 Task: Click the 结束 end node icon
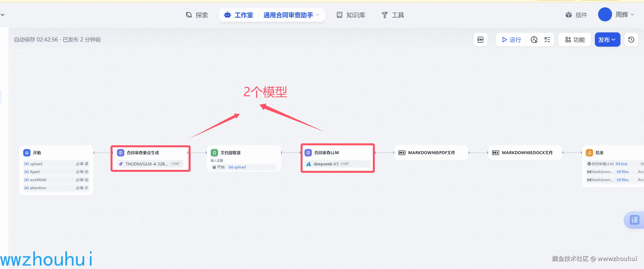pos(589,153)
